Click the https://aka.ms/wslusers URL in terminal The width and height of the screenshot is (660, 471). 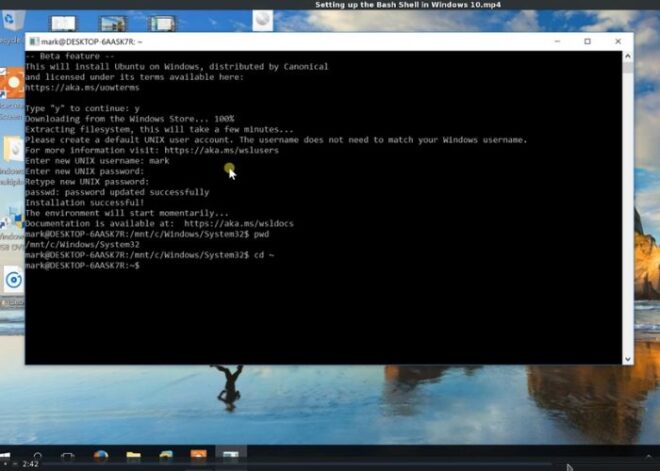point(221,150)
